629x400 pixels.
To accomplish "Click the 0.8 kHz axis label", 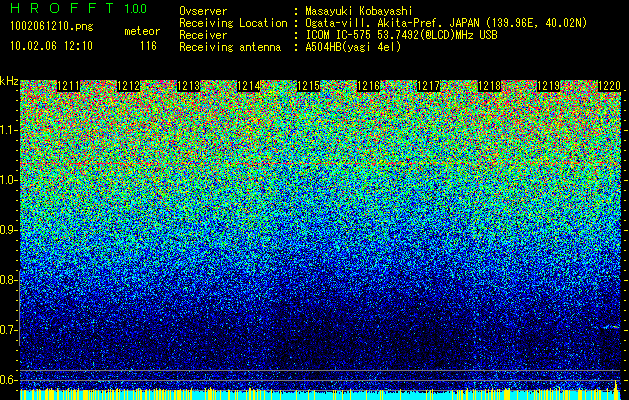I will [x=8, y=280].
